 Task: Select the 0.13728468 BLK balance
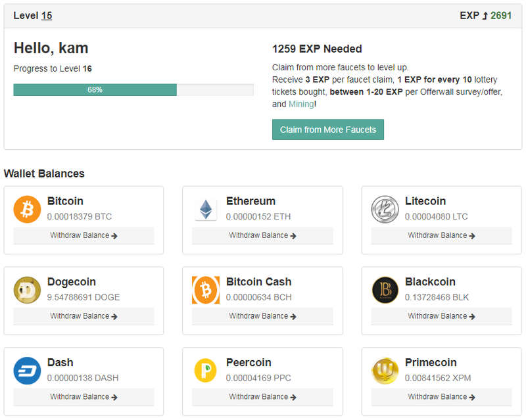point(437,297)
